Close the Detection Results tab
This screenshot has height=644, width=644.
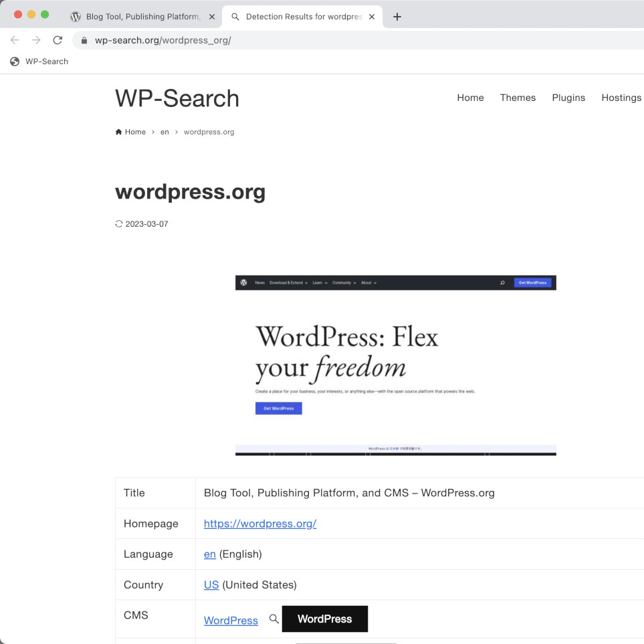pyautogui.click(x=372, y=17)
